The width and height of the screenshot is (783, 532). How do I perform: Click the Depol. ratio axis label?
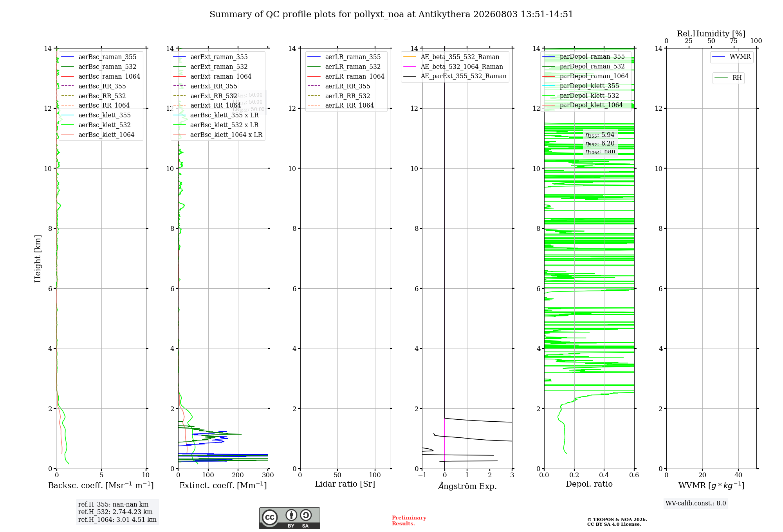(x=589, y=484)
